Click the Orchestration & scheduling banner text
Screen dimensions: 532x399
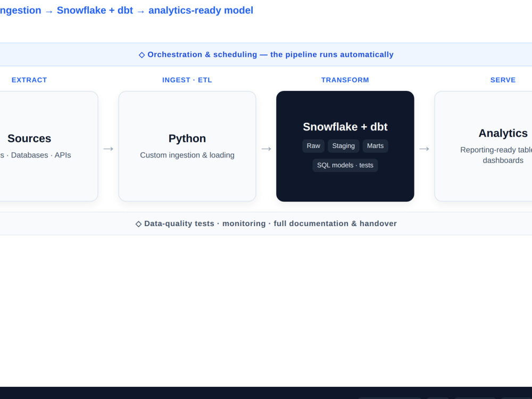(270, 55)
